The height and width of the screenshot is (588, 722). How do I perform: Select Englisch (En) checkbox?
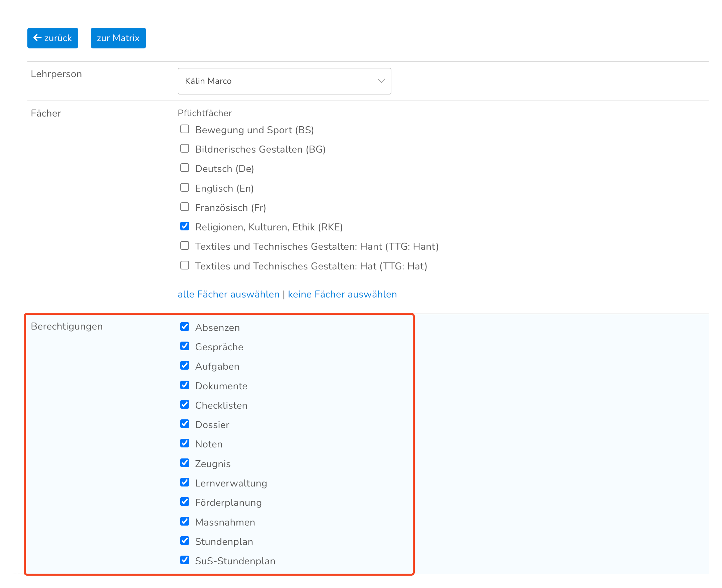pos(185,187)
